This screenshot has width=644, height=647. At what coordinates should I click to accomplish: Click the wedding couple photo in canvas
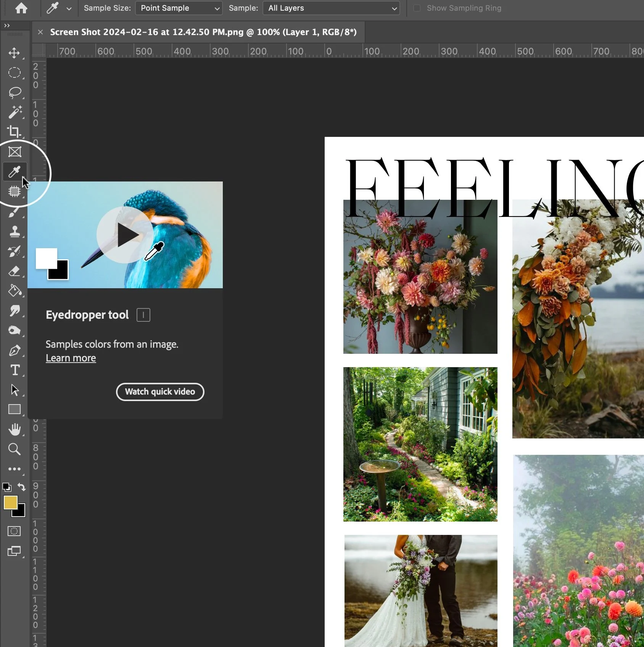[421, 591]
